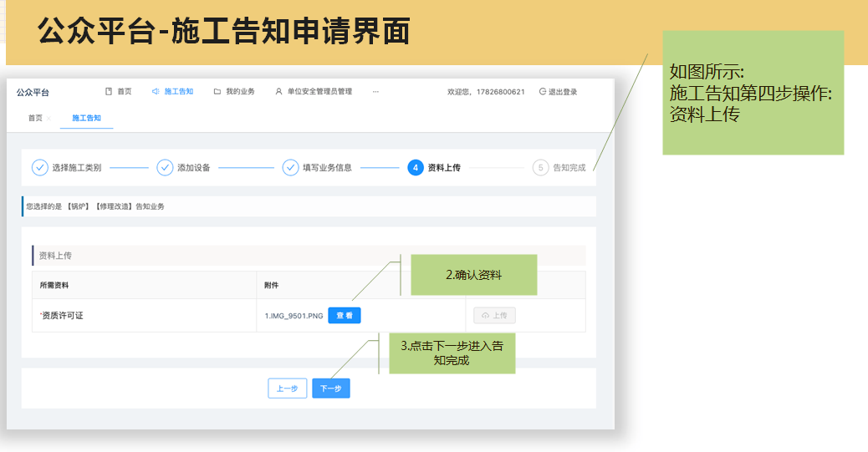Click the 资质许可证 row label
This screenshot has height=452, width=868.
tap(61, 315)
